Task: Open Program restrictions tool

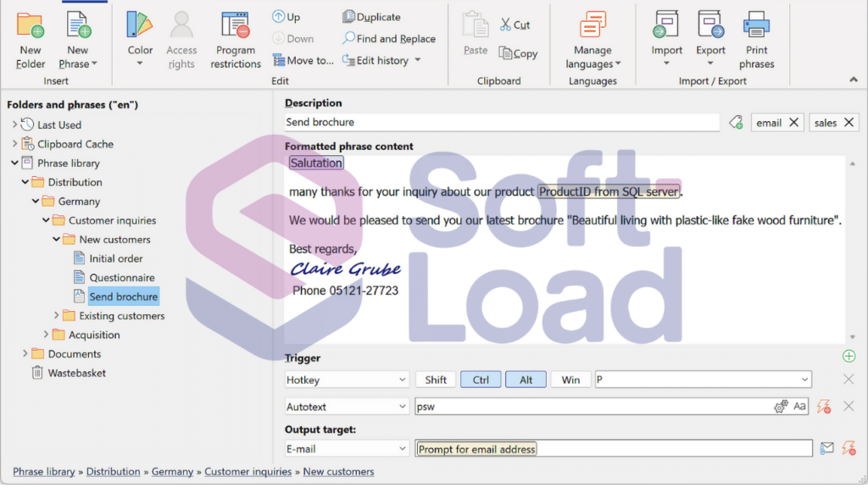Action: coord(236,41)
